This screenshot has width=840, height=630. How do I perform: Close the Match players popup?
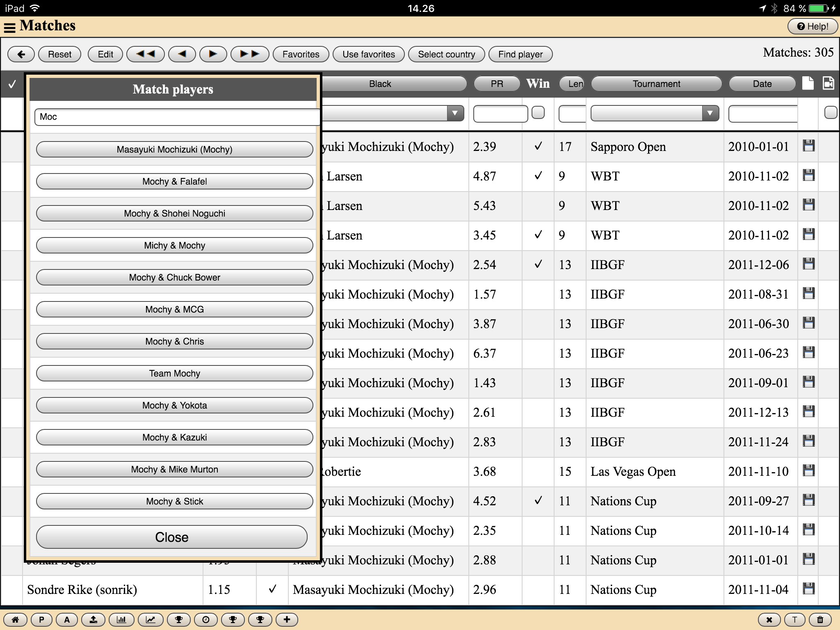tap(171, 537)
